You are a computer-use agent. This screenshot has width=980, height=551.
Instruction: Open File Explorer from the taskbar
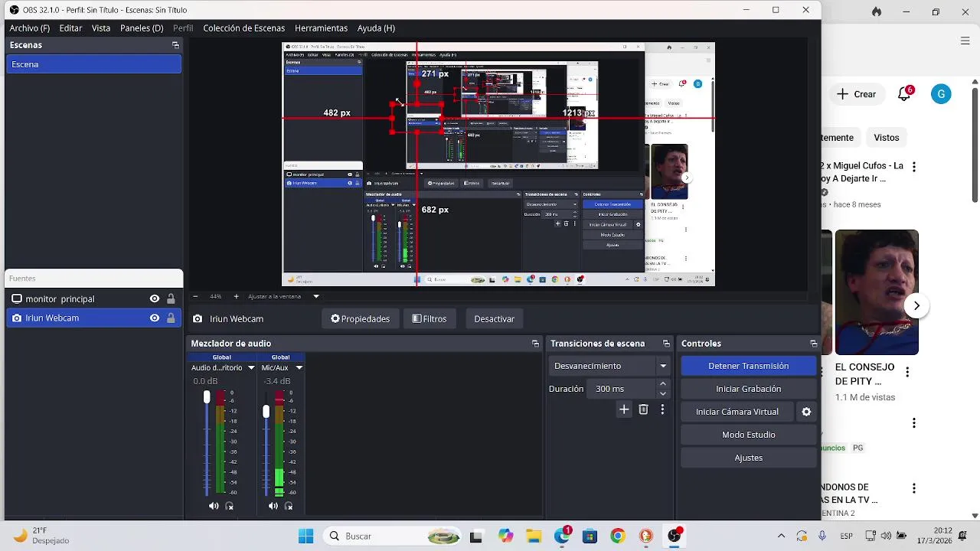[x=534, y=536]
